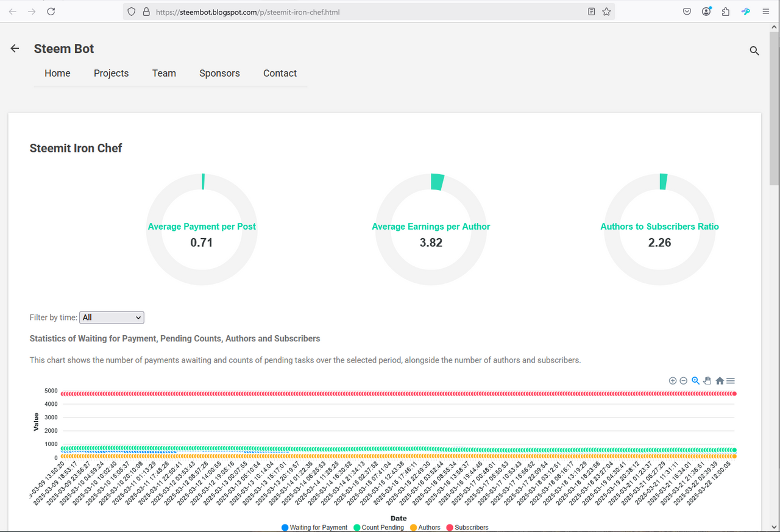The width and height of the screenshot is (780, 532).
Task: Click the browser address bar URL
Action: (x=247, y=12)
